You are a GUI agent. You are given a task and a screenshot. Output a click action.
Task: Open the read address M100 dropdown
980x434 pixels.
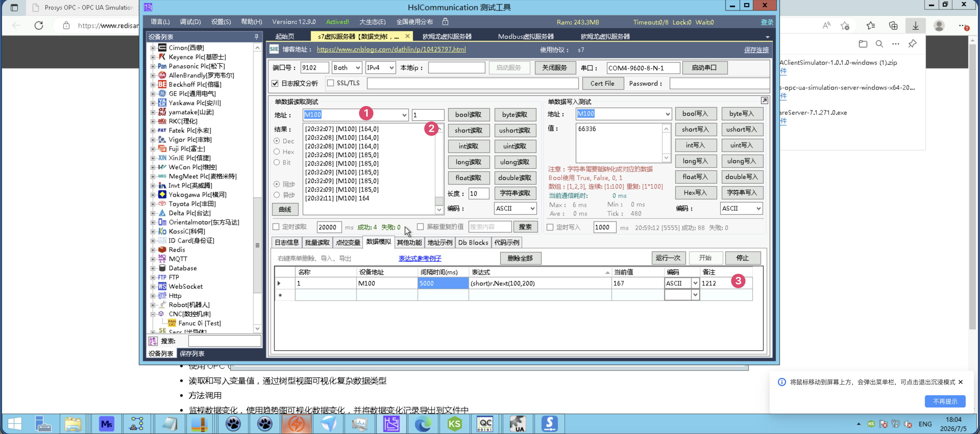(x=404, y=115)
